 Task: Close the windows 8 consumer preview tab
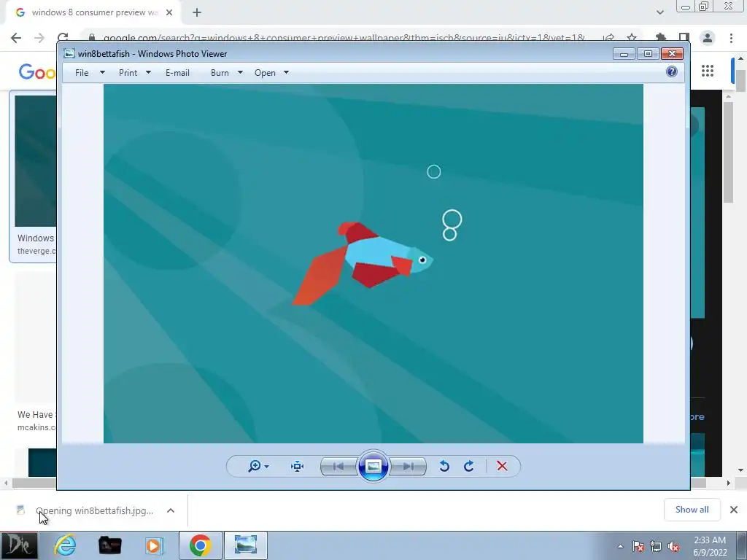point(169,13)
